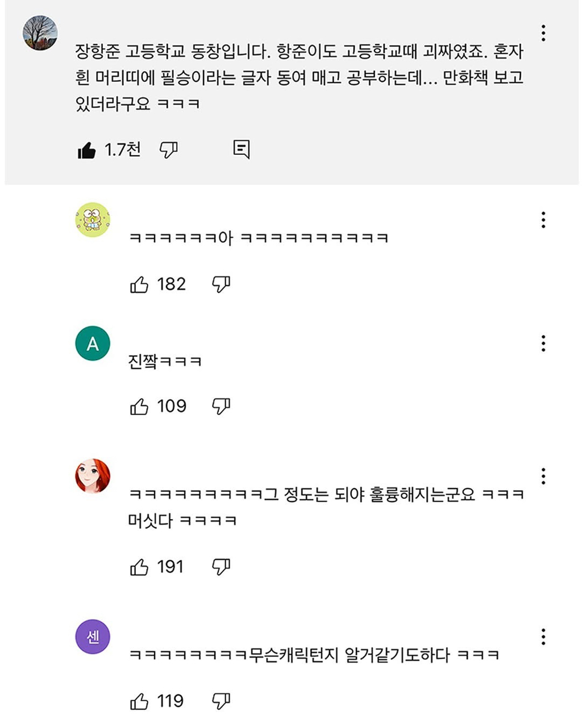The height and width of the screenshot is (728, 582).
Task: Click the tree photo profile avatar
Action: tap(40, 33)
